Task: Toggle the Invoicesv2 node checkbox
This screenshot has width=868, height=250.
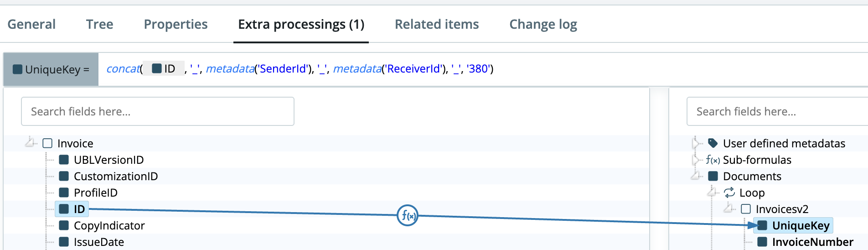Action: (x=746, y=209)
